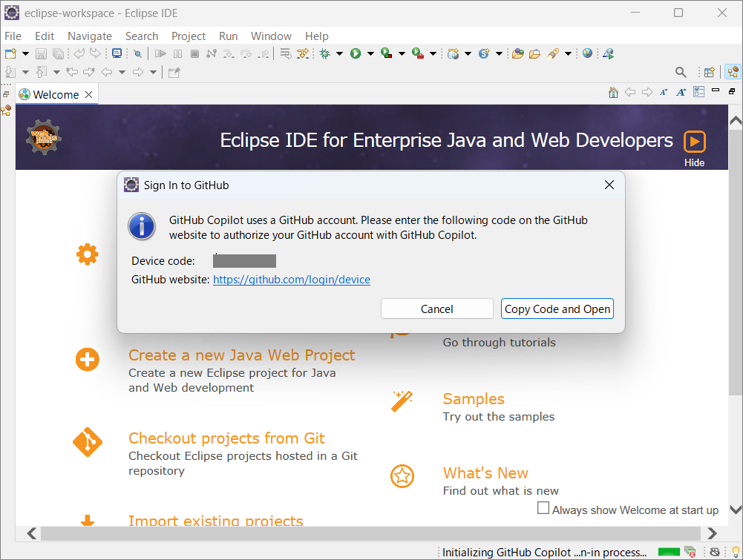Open the Edit menu
The height and width of the screenshot is (560, 743).
pos(45,36)
